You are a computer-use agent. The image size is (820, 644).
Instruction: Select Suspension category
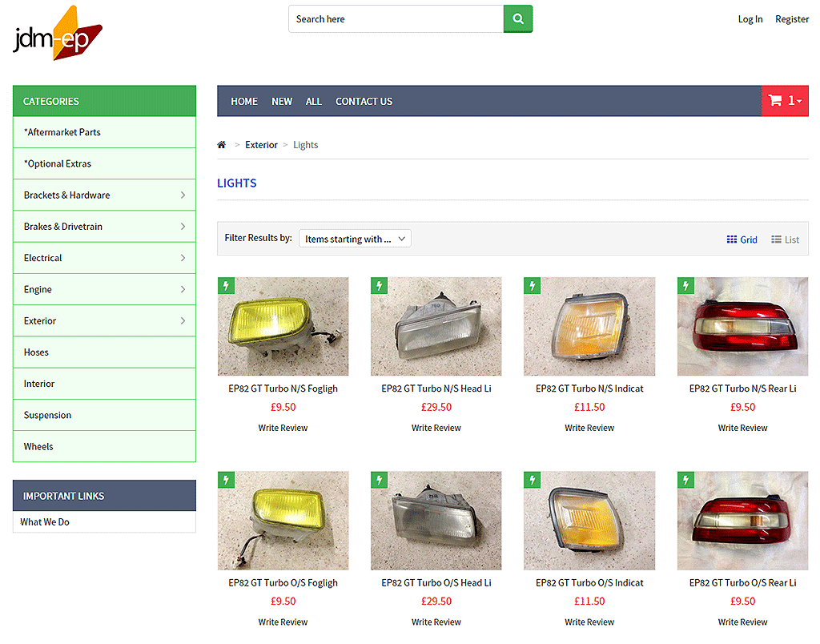tap(104, 415)
